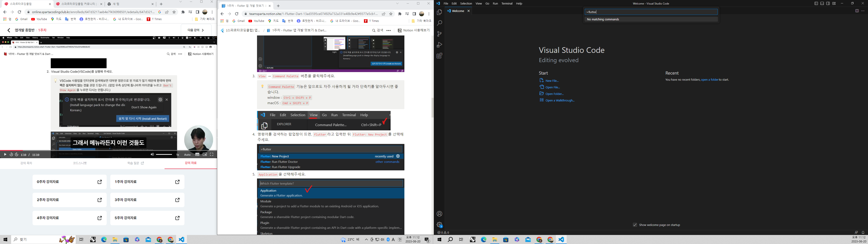
Task: Open File menu in VS Code
Action: [x=446, y=3]
